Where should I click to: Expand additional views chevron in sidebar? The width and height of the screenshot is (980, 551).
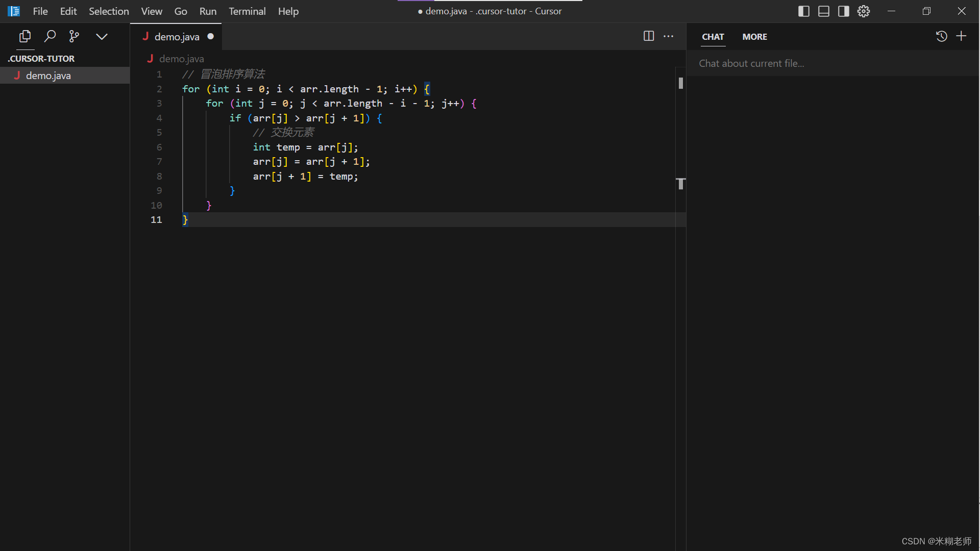(x=102, y=36)
